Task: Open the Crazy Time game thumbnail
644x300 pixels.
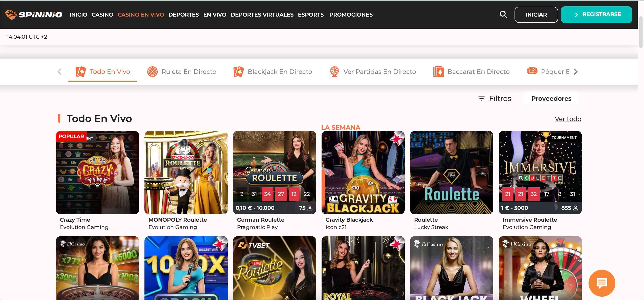Action: click(x=97, y=172)
